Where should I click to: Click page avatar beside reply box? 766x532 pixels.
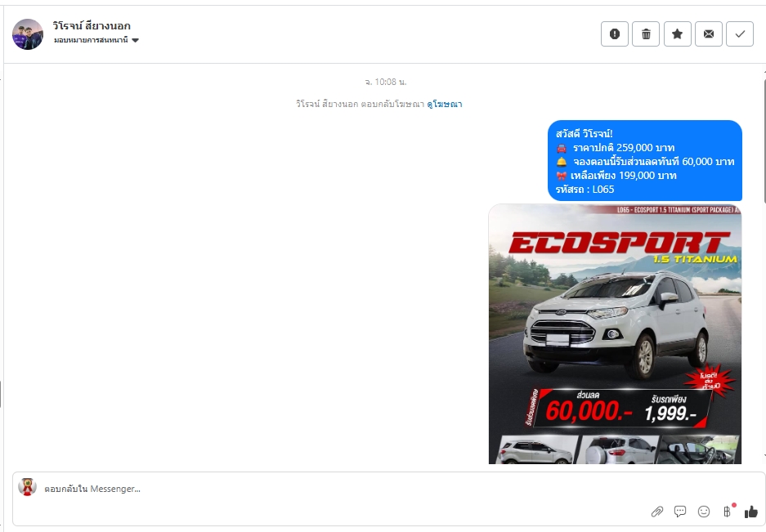tap(27, 487)
